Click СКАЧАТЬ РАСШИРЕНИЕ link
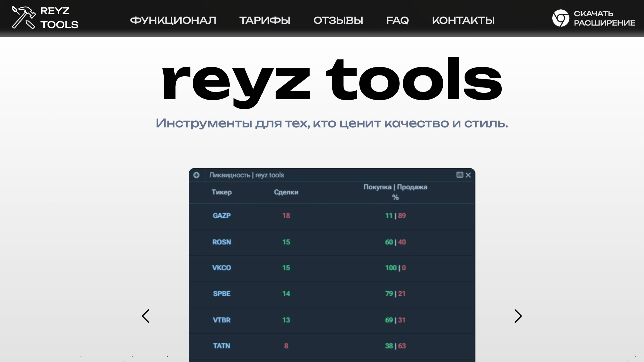 604,18
